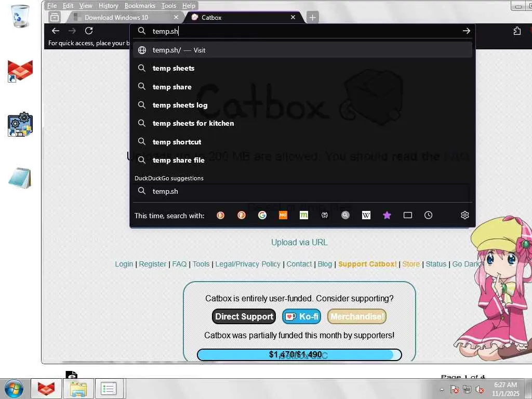Click the Go arrow in the address bar

point(466,31)
